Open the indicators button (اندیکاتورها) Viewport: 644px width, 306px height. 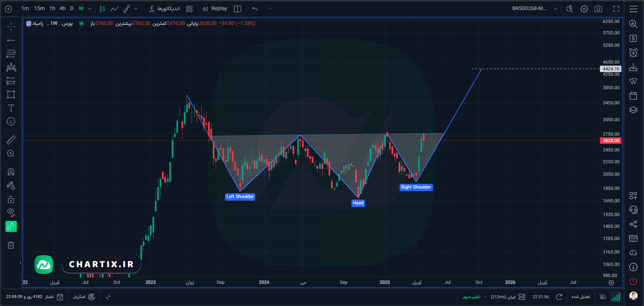click(x=164, y=8)
